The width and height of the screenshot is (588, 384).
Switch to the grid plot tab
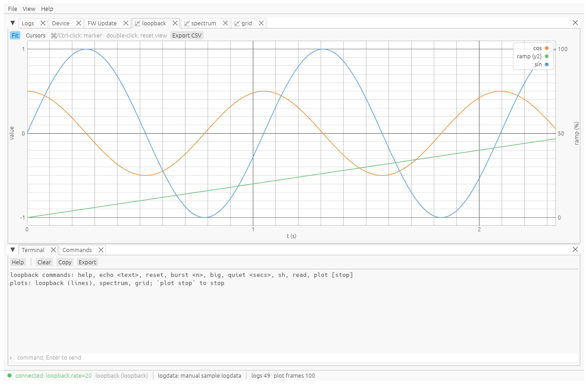pyautogui.click(x=243, y=23)
